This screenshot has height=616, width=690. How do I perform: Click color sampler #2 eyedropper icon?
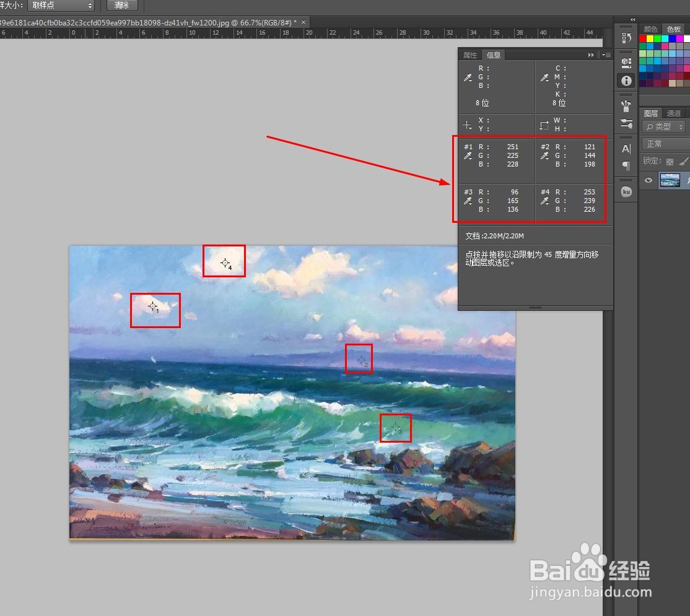tap(545, 155)
